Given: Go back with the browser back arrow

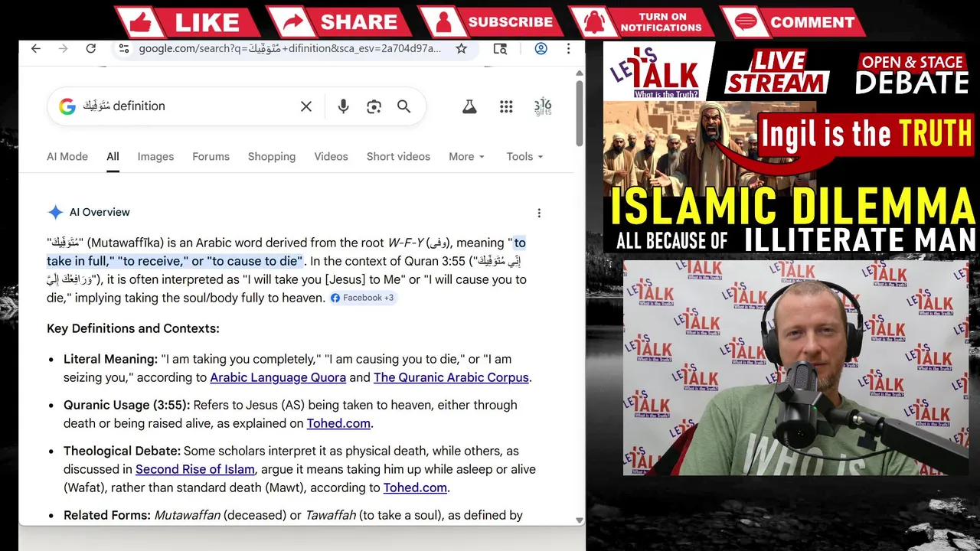Looking at the screenshot, I should pos(36,48).
